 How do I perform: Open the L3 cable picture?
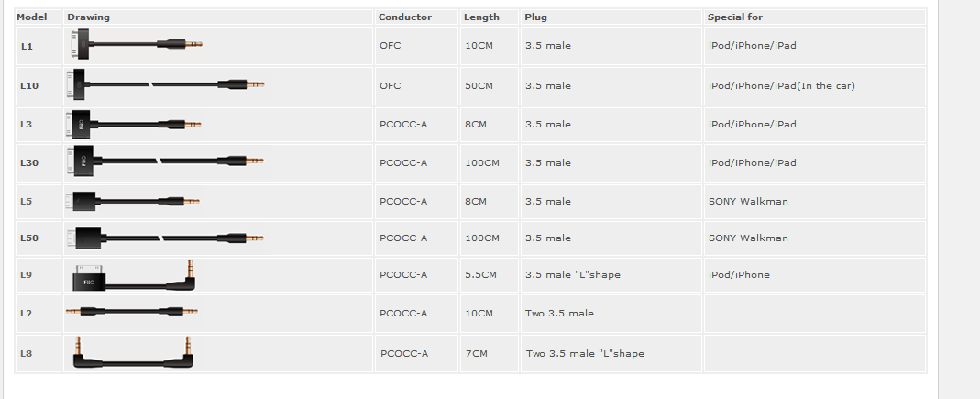tap(134, 125)
